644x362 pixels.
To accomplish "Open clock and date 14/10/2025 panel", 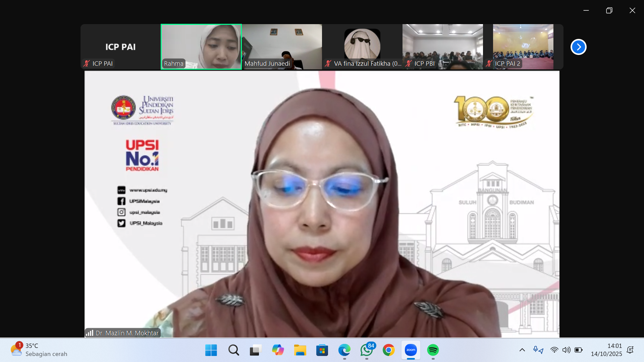I will [x=606, y=350].
